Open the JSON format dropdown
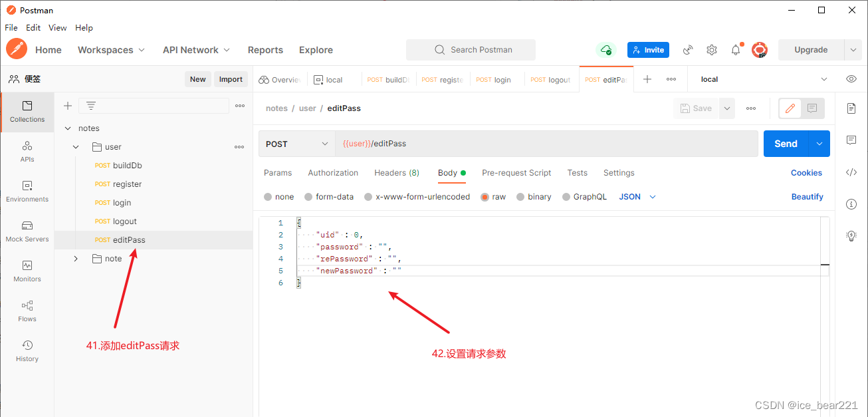 pos(637,197)
